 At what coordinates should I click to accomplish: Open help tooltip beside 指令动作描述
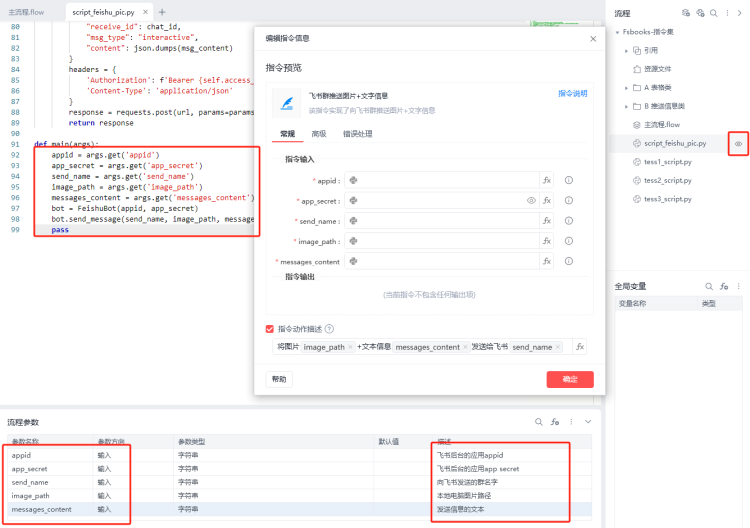(x=329, y=329)
